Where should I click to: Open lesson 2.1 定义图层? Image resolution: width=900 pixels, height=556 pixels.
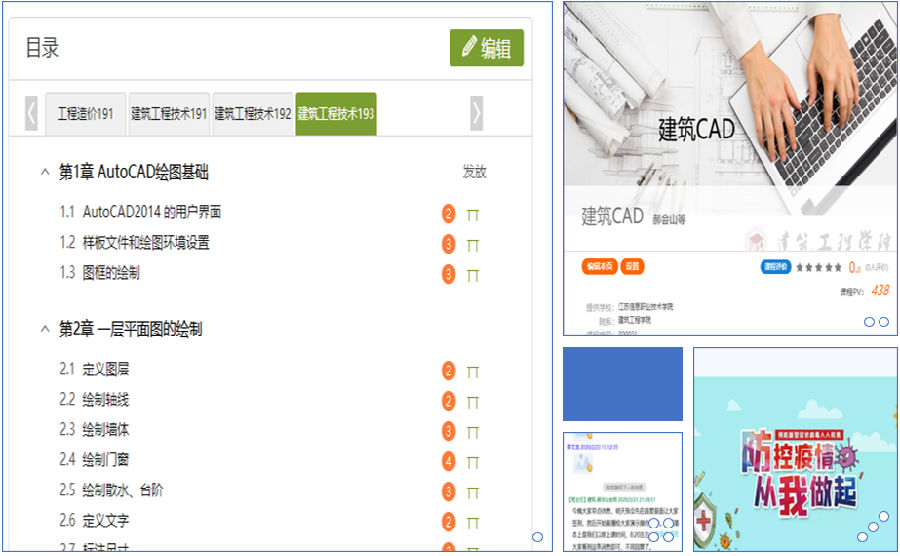pos(94,369)
